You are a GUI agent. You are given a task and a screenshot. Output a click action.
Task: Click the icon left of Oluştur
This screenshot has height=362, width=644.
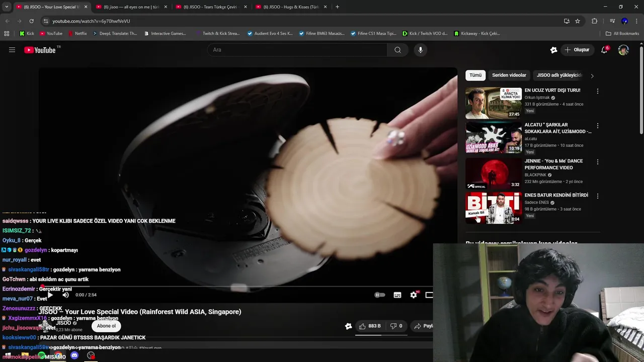[x=553, y=50]
